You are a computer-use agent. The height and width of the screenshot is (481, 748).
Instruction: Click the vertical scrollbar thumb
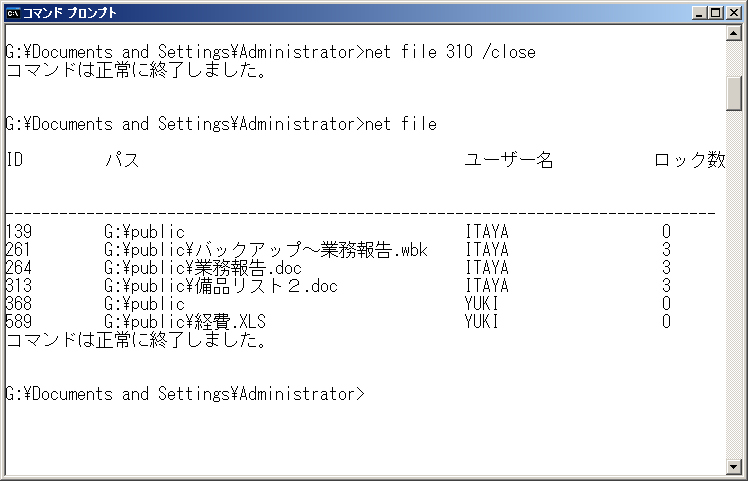[733, 94]
